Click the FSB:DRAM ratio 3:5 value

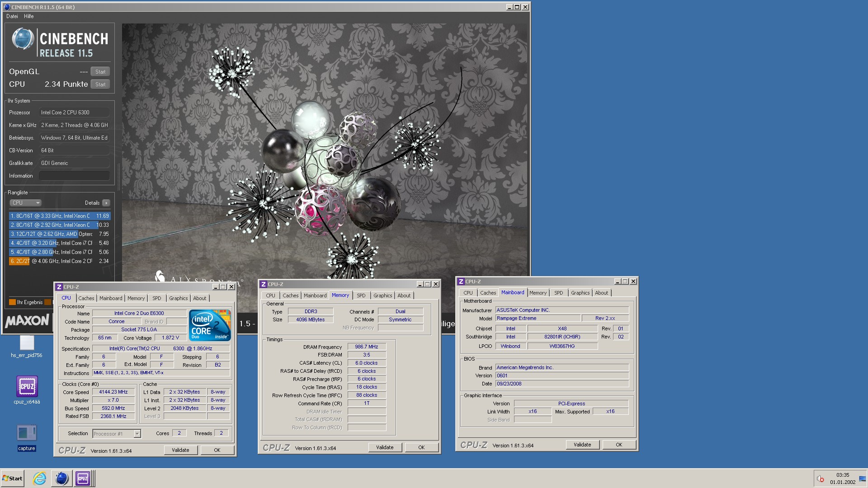(367, 355)
